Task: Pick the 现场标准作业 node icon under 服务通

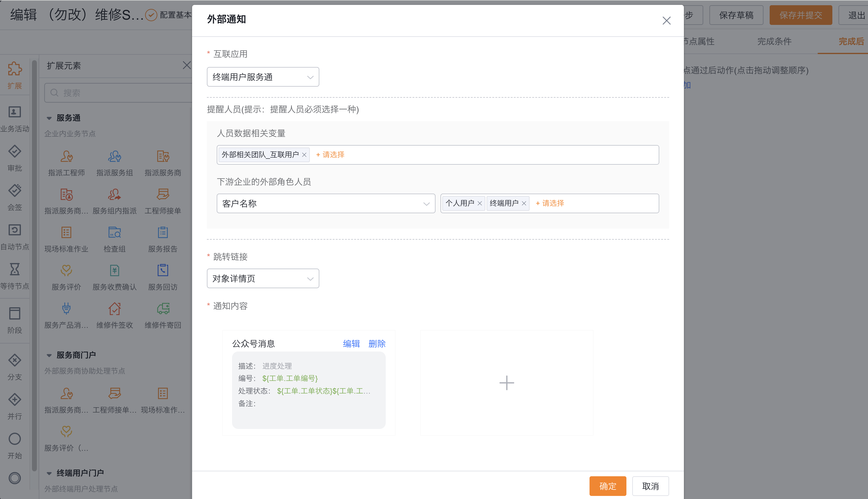Action: (66, 232)
